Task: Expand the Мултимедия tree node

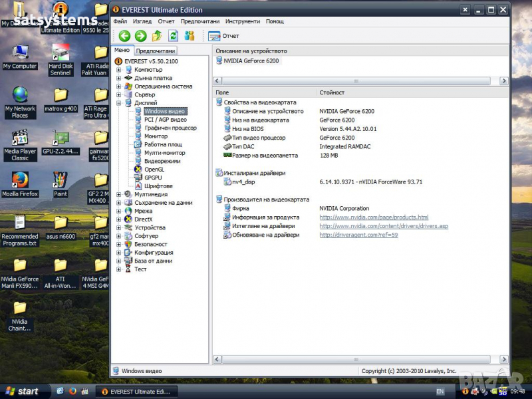Action: coord(119,194)
